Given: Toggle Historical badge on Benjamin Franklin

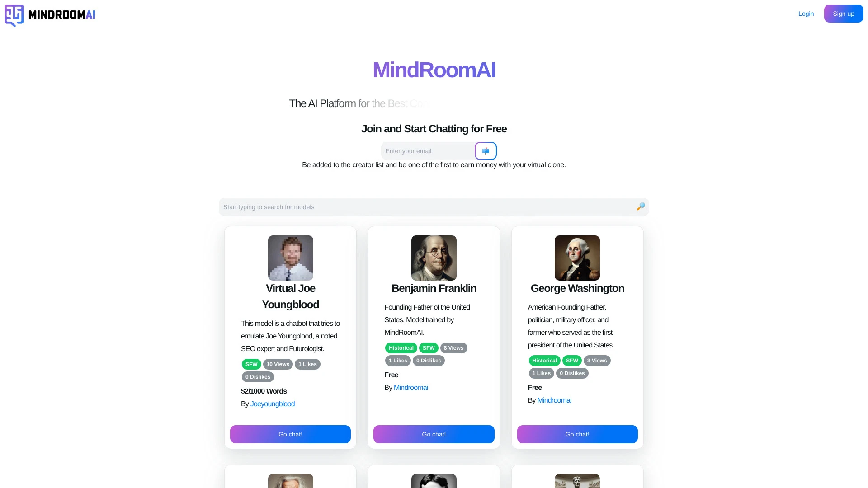Looking at the screenshot, I should pos(401,348).
